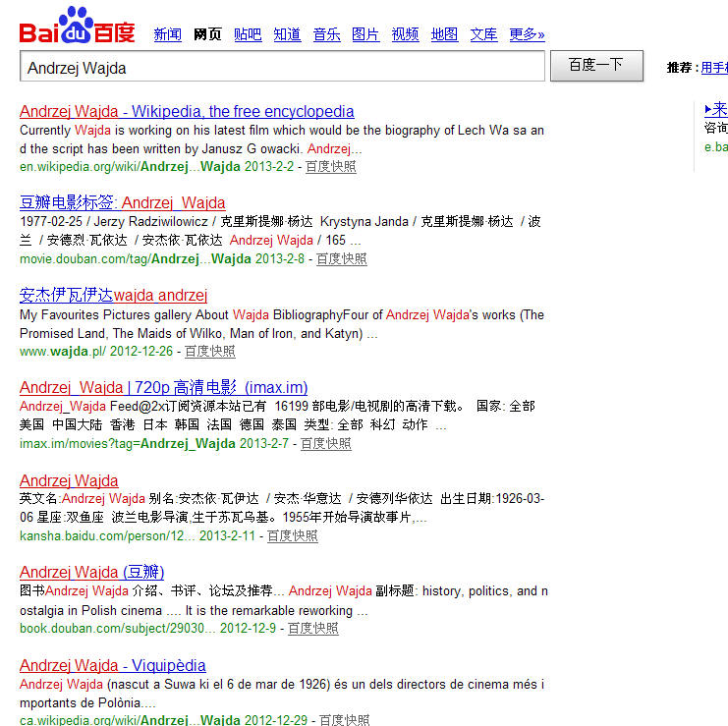Open the 视频 video tab
This screenshot has width=728, height=726.
tap(406, 34)
